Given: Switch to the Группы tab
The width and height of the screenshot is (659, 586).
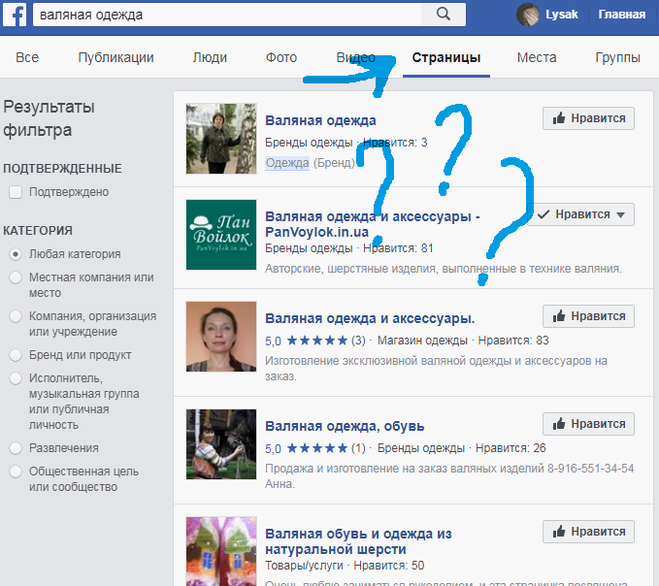Looking at the screenshot, I should 618,57.
